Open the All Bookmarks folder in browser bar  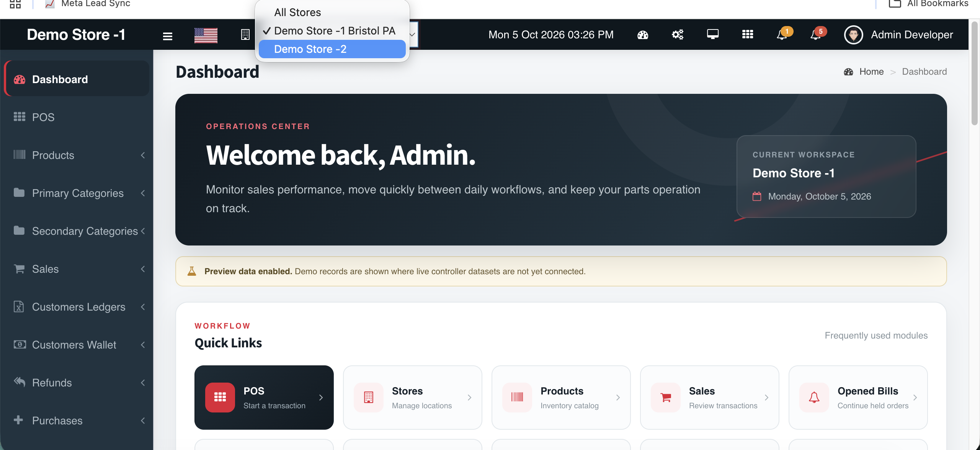(928, 4)
